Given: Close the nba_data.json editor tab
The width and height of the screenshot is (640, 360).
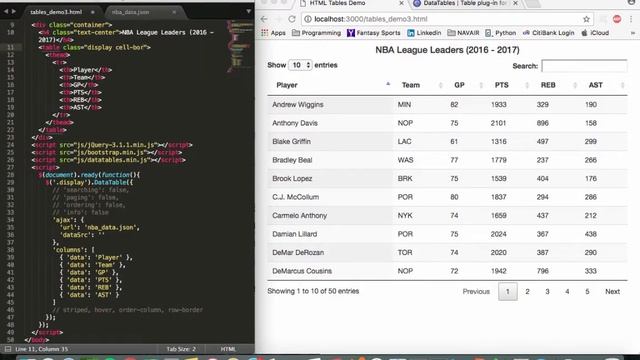Looking at the screenshot, I should pos(174,12).
